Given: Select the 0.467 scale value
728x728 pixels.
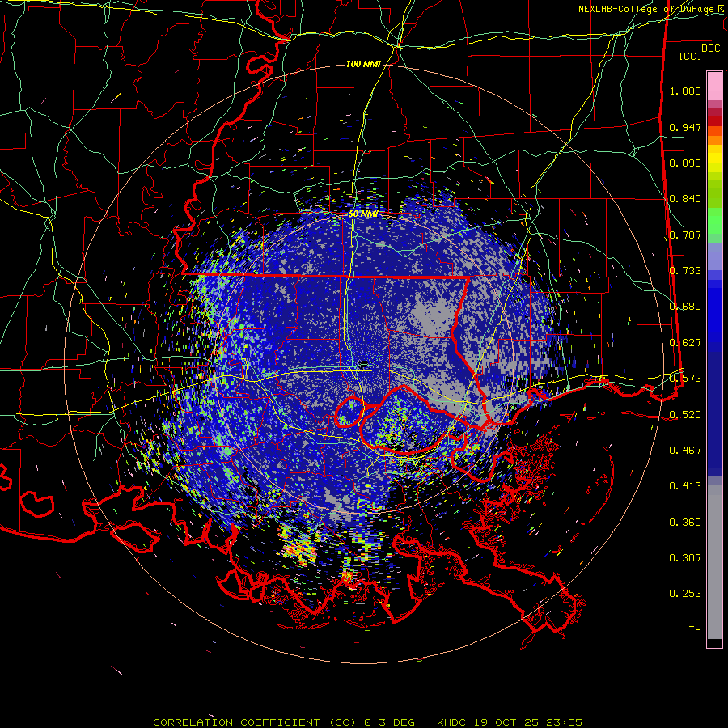Looking at the screenshot, I should pos(685,451).
